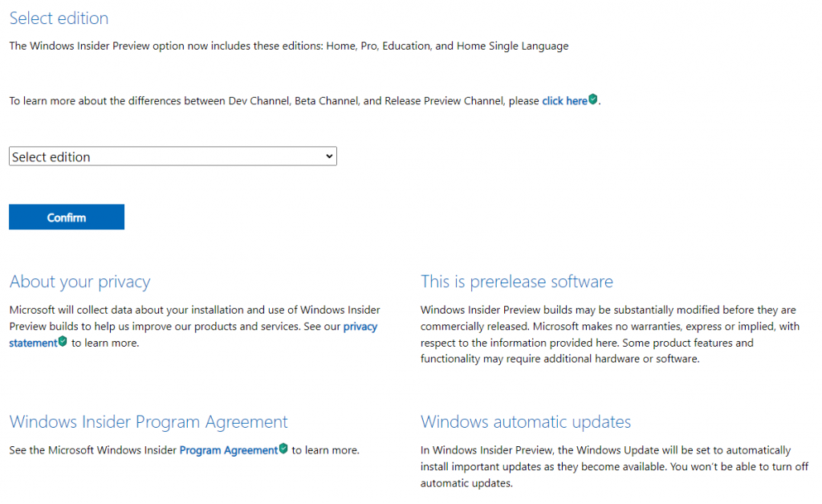Click the sentence listing included Insider Preview editions
This screenshot has width=822, height=504.
tap(288, 46)
